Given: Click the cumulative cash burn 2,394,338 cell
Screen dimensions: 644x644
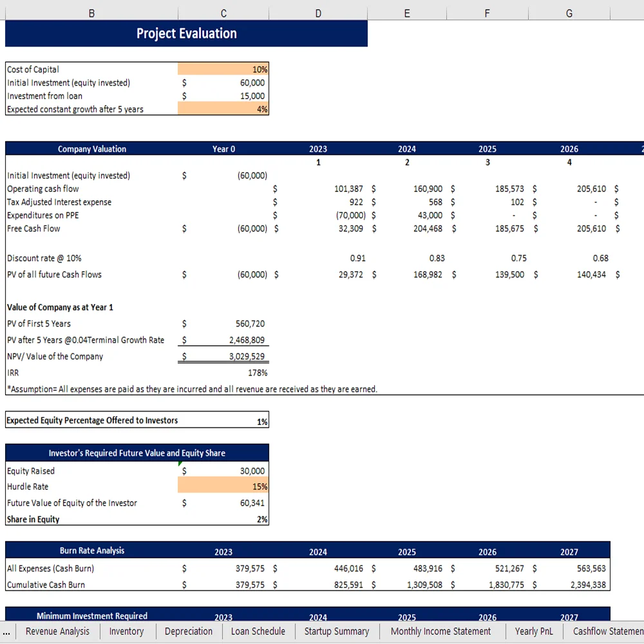Looking at the screenshot, I should [x=569, y=585].
